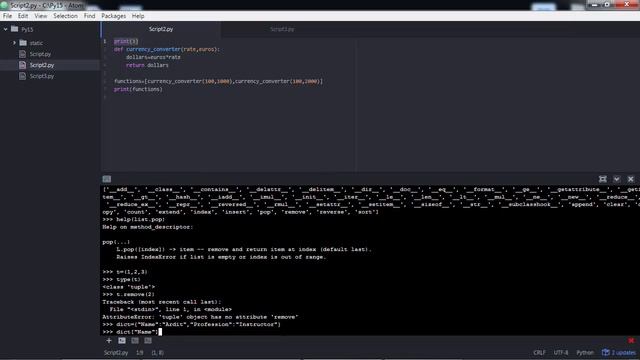The image size is (640, 360).
Task: Open the Help menu
Action: (x=138, y=16)
